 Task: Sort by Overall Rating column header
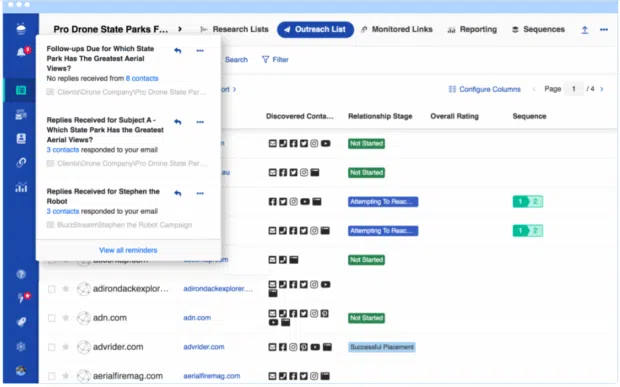[x=454, y=116]
